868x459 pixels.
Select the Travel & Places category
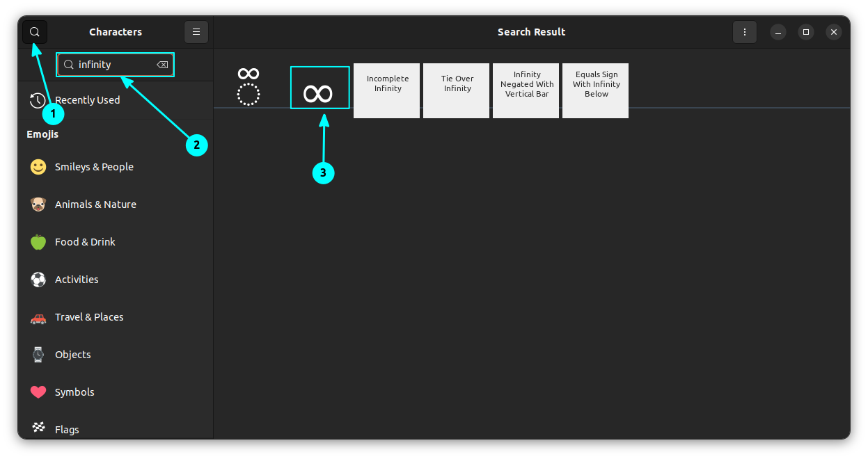pos(89,316)
